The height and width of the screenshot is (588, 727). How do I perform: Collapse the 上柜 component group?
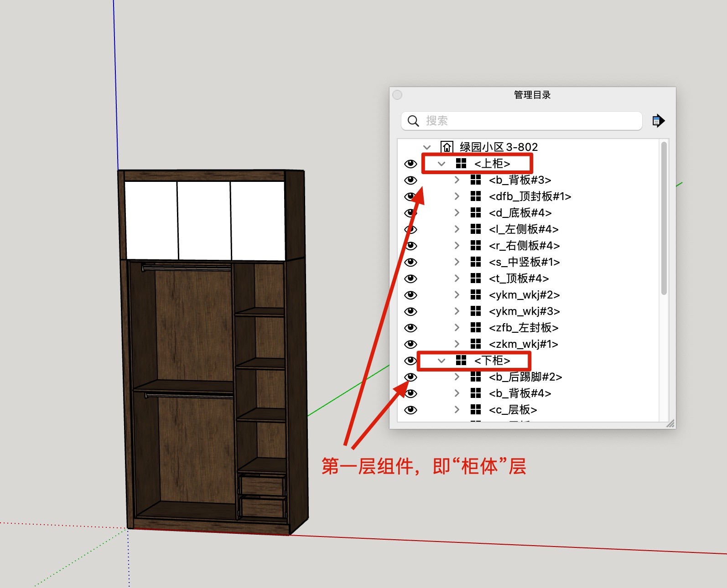pyautogui.click(x=441, y=164)
